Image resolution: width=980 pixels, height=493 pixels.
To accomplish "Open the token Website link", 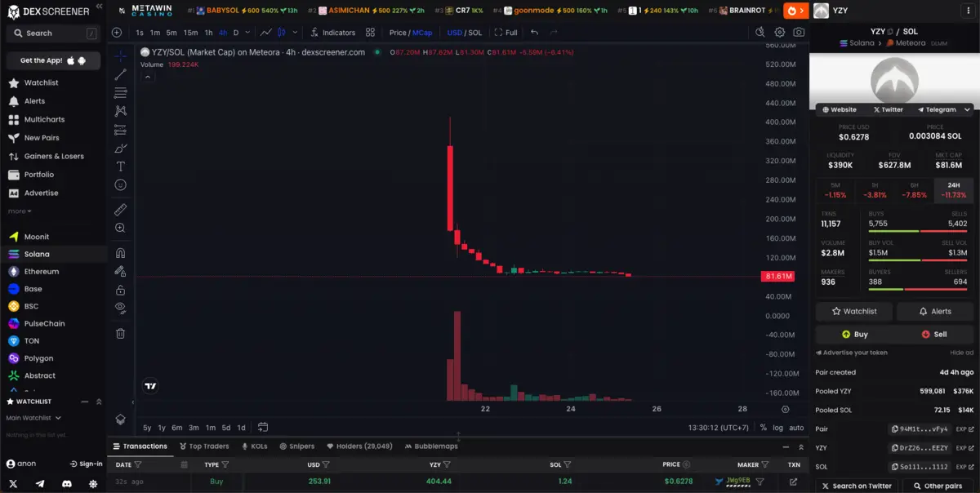I will click(840, 109).
